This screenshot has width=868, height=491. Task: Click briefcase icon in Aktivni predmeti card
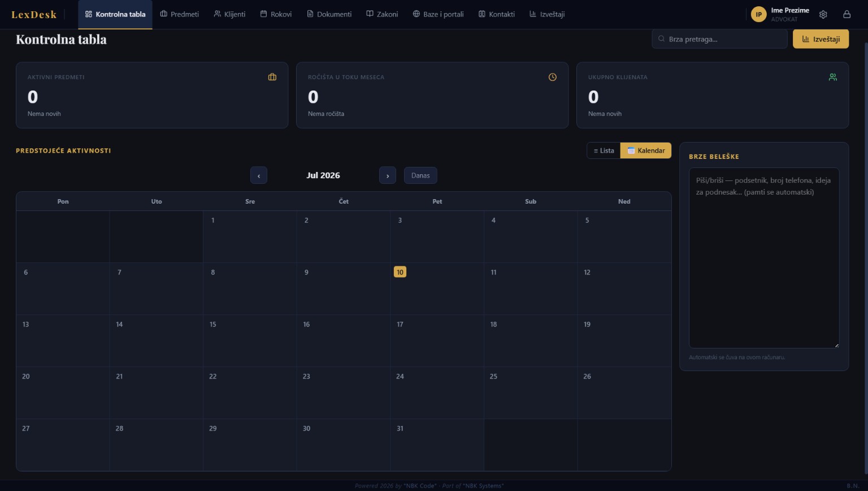click(x=272, y=77)
